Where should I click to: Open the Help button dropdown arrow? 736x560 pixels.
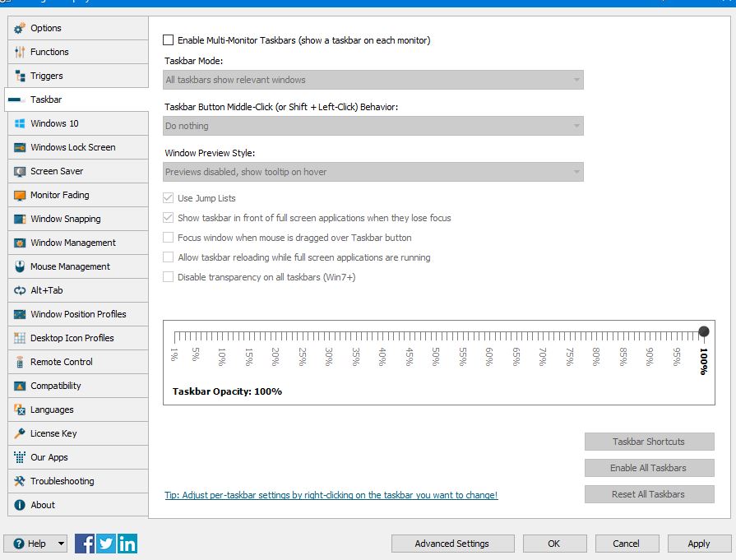[61, 544]
